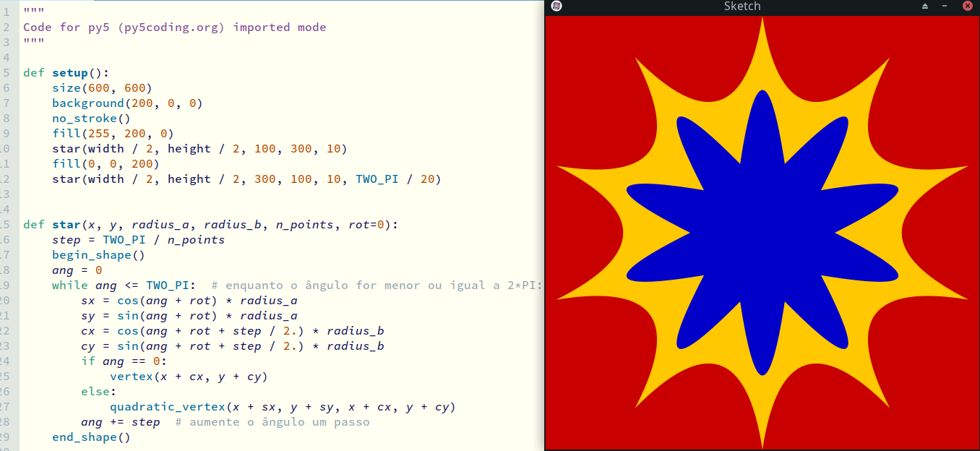Click on the end_shape() line
980x451 pixels.
click(x=91, y=437)
